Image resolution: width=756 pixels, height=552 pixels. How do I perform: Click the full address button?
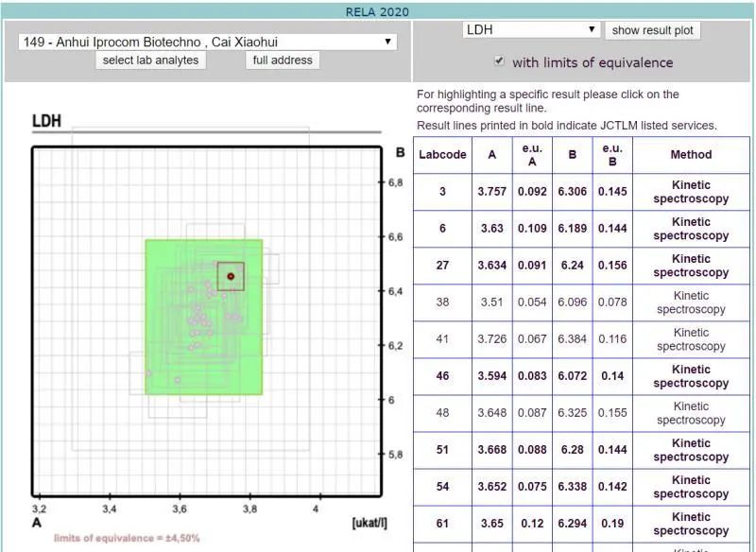click(x=283, y=60)
